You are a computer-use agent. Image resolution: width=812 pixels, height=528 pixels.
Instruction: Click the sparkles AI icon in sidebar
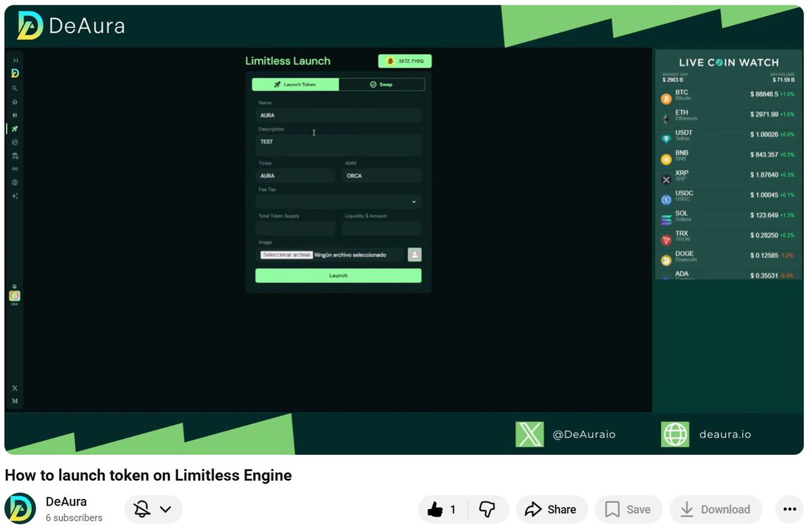[15, 196]
